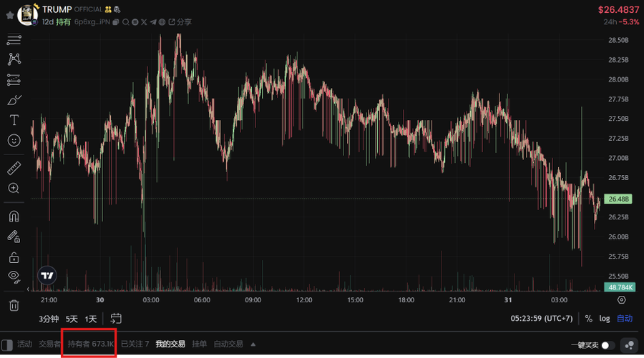This screenshot has height=358, width=644.
Task: Toggle drawings visibility eye icon
Action: coord(14,276)
